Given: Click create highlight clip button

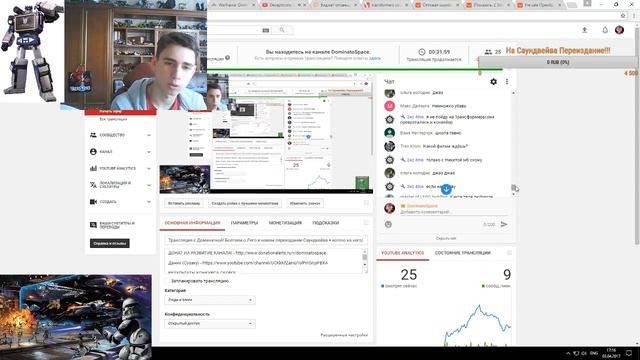Looking at the screenshot, I should [245, 203].
